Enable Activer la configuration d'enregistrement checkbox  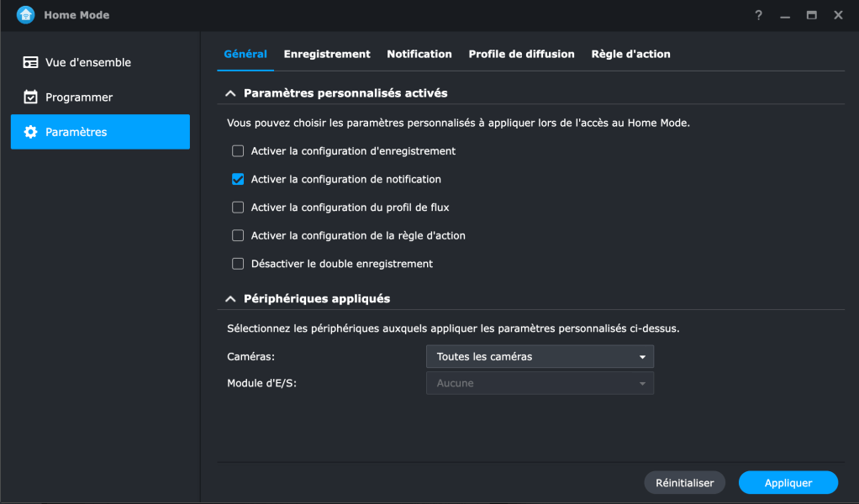coord(238,151)
